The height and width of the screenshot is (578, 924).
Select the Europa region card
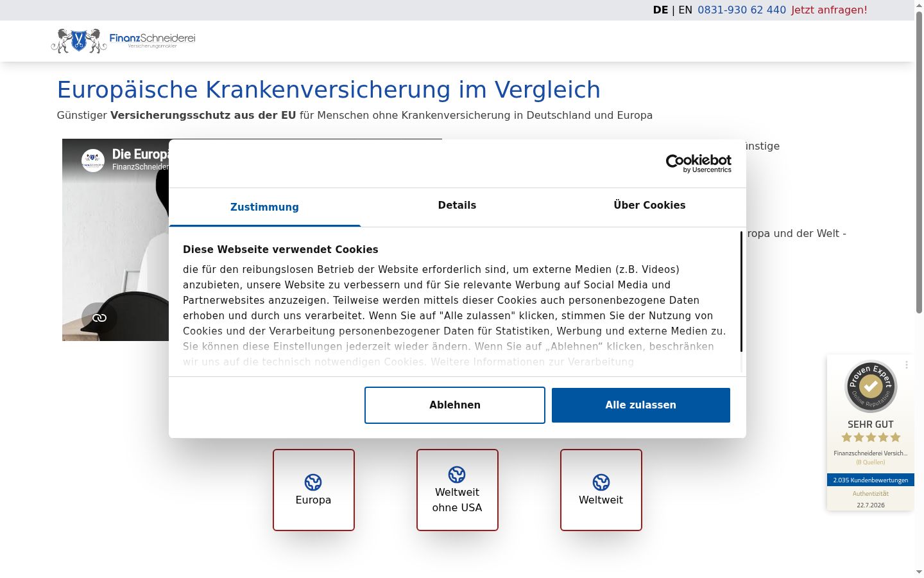click(314, 490)
